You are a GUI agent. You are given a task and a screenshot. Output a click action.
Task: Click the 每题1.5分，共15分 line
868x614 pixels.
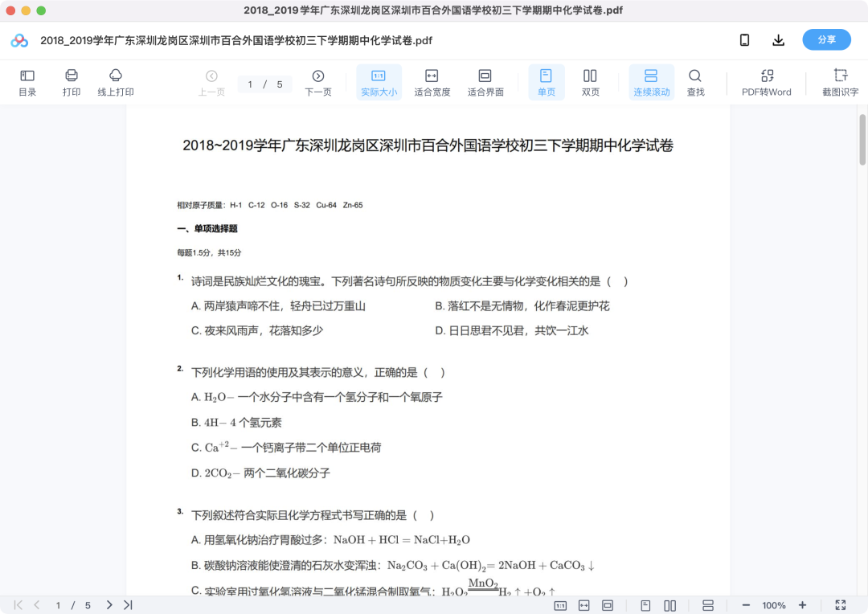click(x=209, y=253)
